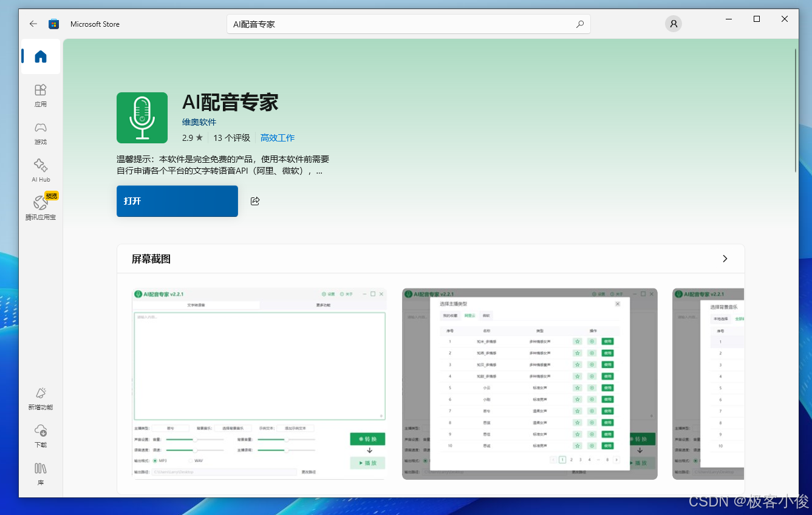Image resolution: width=812 pixels, height=515 pixels.
Task: Click the share icon next to 打开
Action: 255,201
